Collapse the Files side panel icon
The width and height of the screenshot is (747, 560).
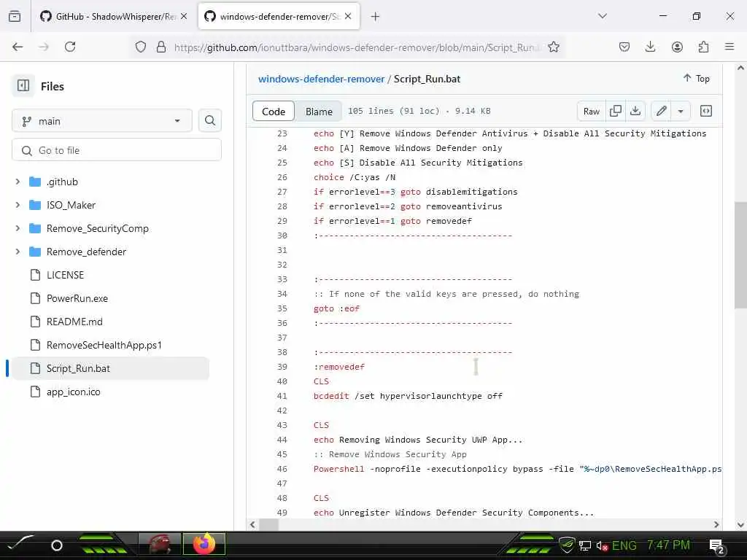click(23, 86)
